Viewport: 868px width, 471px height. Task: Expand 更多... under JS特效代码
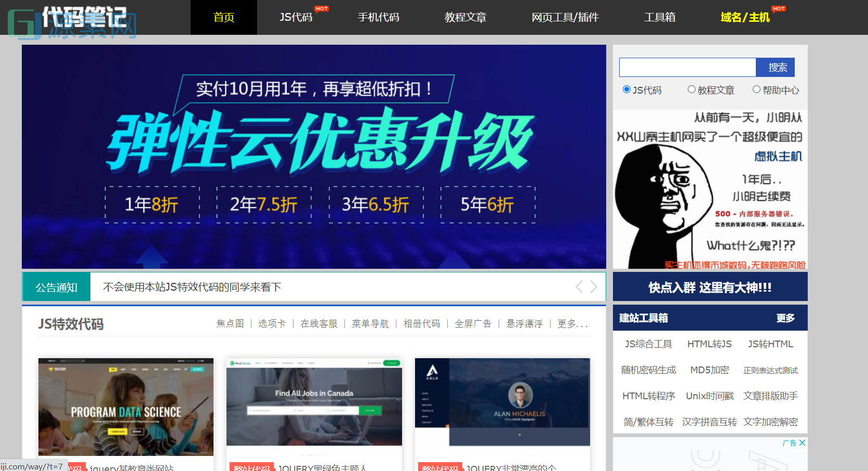click(572, 323)
